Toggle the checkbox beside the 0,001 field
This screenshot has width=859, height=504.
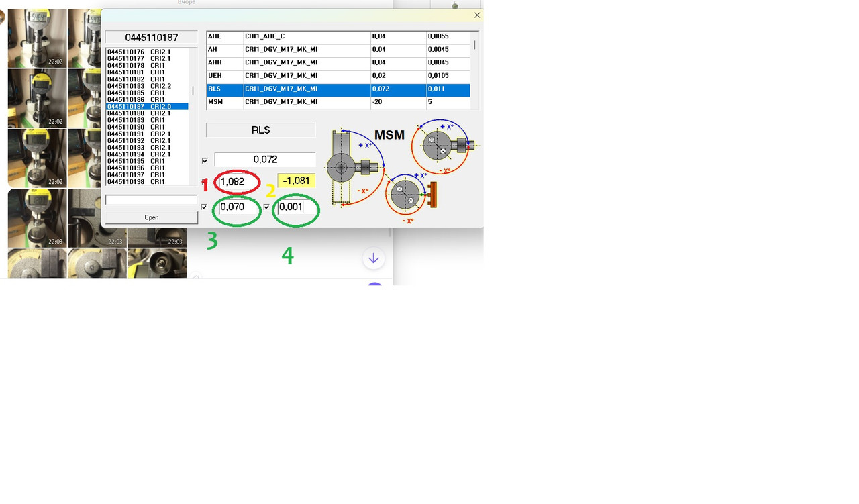click(x=266, y=207)
